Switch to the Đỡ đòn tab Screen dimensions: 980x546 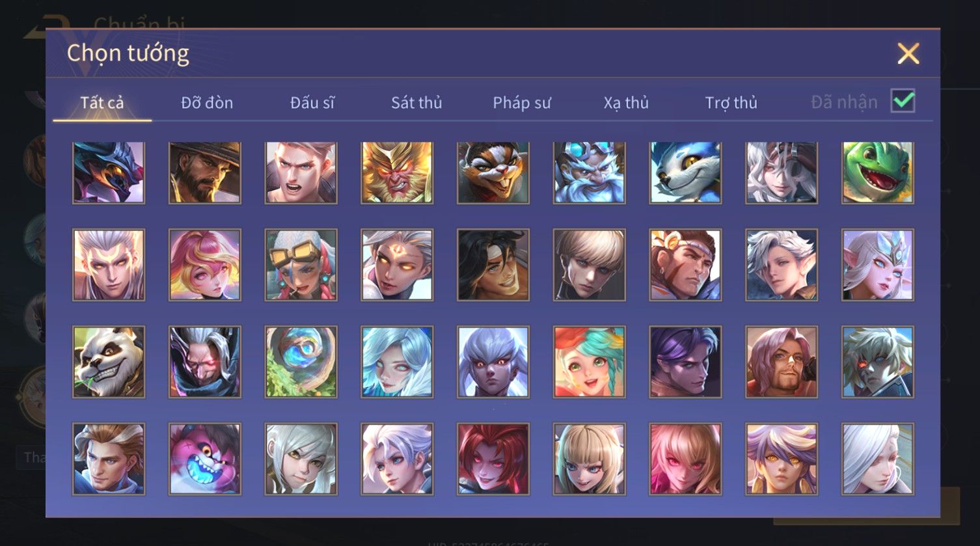click(x=207, y=102)
